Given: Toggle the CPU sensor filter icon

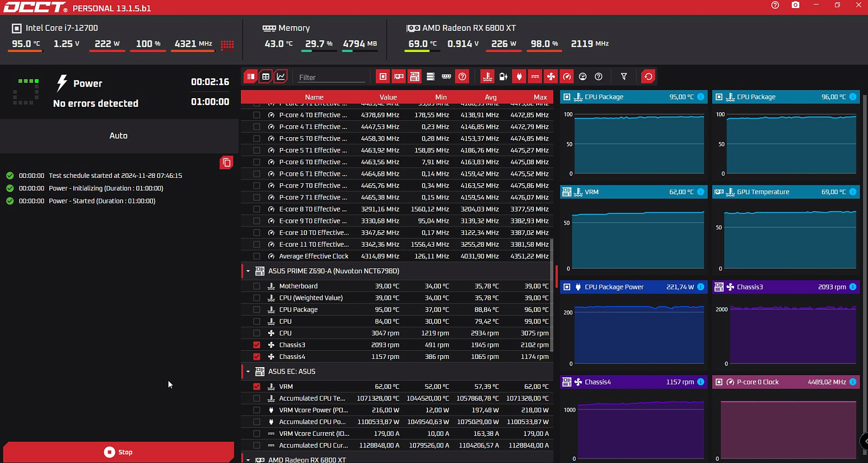Looking at the screenshot, I should pyautogui.click(x=383, y=76).
